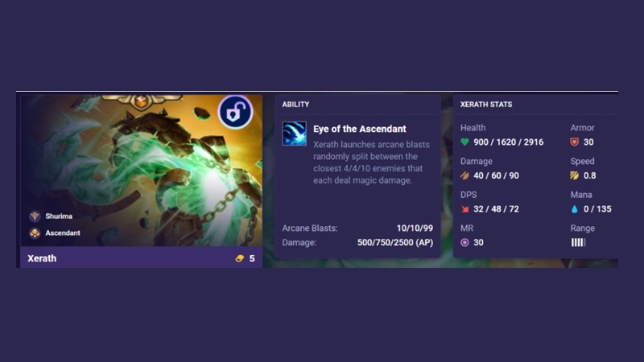Click the Xerath splash art image
Screen dimensions: 644x362
[x=142, y=171]
